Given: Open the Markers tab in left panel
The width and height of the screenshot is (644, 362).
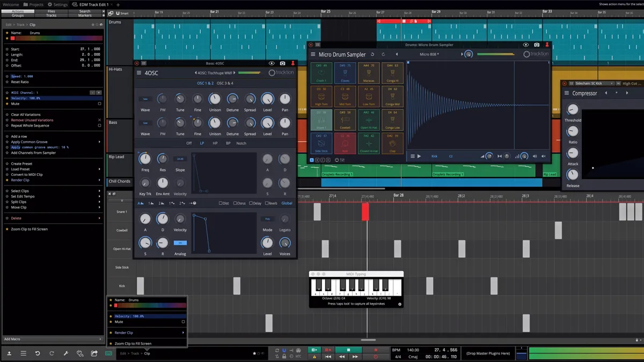Looking at the screenshot, I should pos(85,16).
